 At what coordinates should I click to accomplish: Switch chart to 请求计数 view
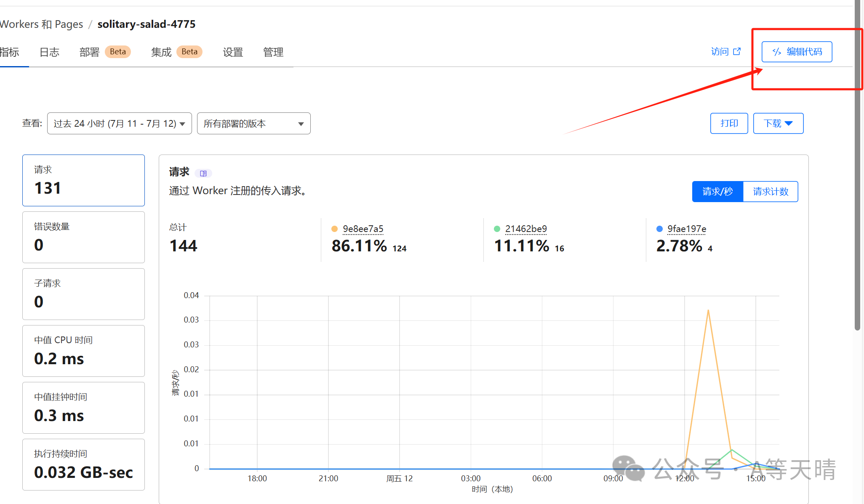click(x=771, y=192)
